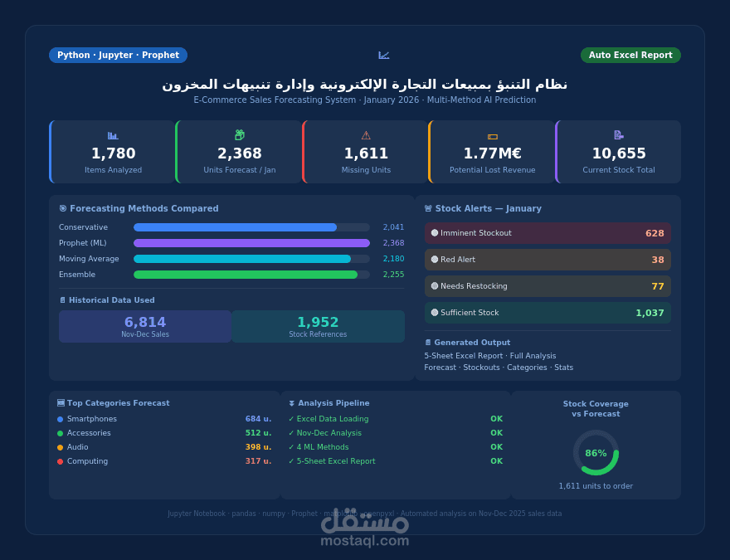Viewport: 730px width, 560px height.
Task: Click the Red Alert status dot
Action: (x=435, y=260)
